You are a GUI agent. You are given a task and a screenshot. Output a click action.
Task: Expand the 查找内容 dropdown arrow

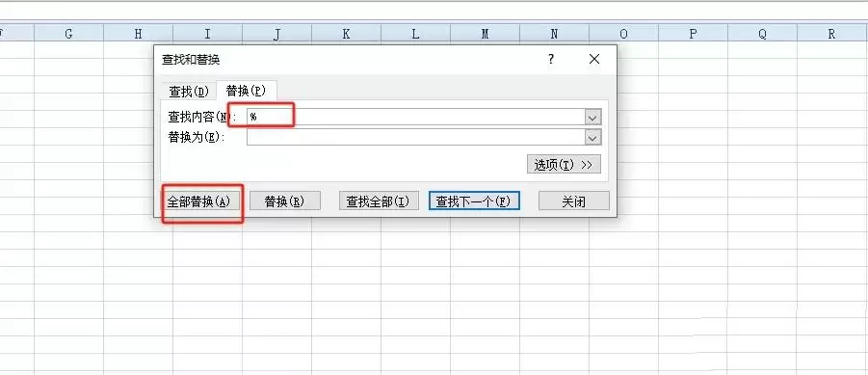[x=593, y=118]
